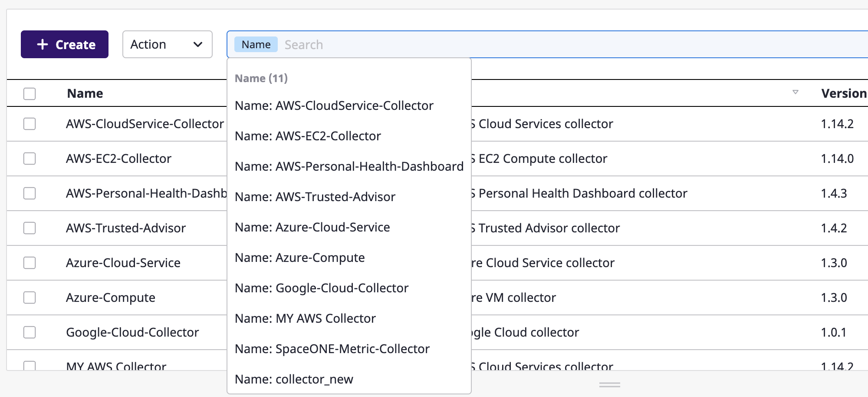Check the AWS-CloudService-Collector row checkbox

click(x=30, y=124)
